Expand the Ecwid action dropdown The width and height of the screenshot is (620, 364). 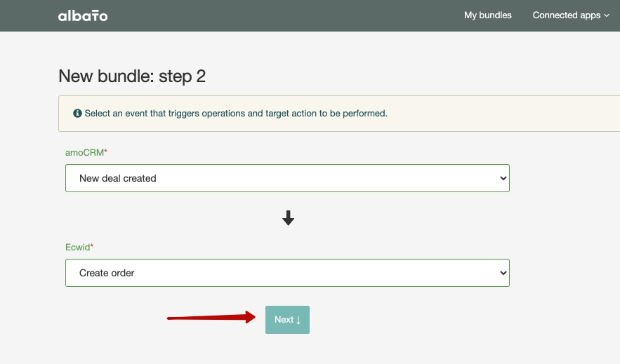pyautogui.click(x=287, y=273)
